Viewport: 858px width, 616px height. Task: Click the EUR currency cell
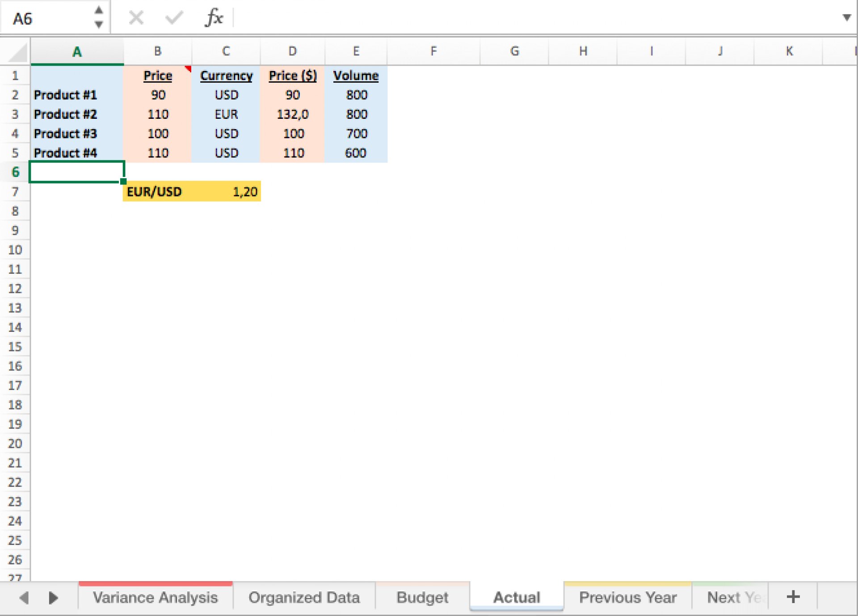(226, 114)
